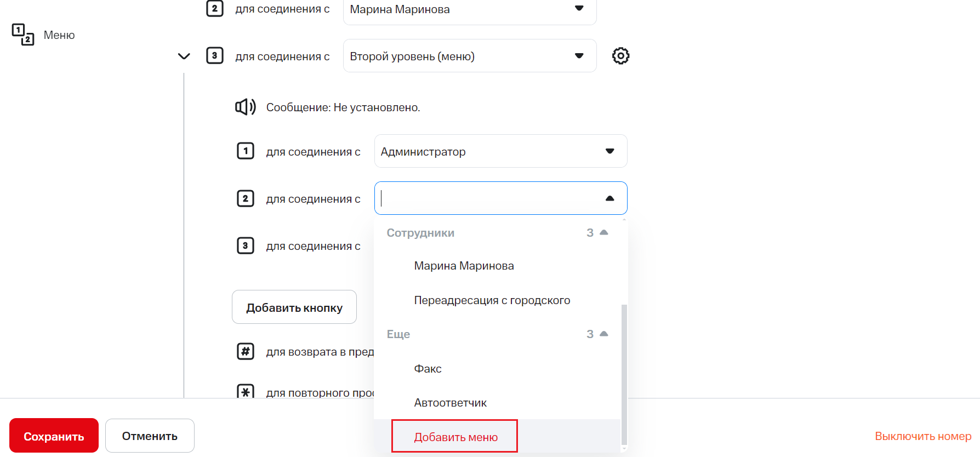The width and height of the screenshot is (980, 457).
Task: Click the Добавить кнопку button
Action: coord(294,307)
